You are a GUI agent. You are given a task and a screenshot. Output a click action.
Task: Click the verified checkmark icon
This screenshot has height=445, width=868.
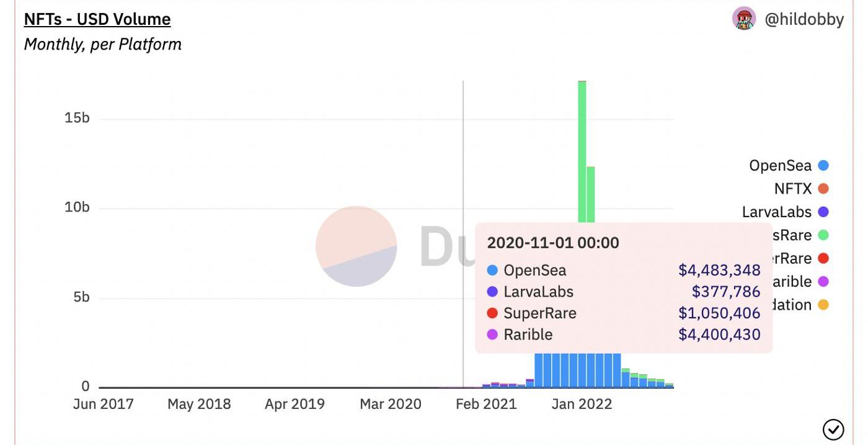(x=833, y=429)
